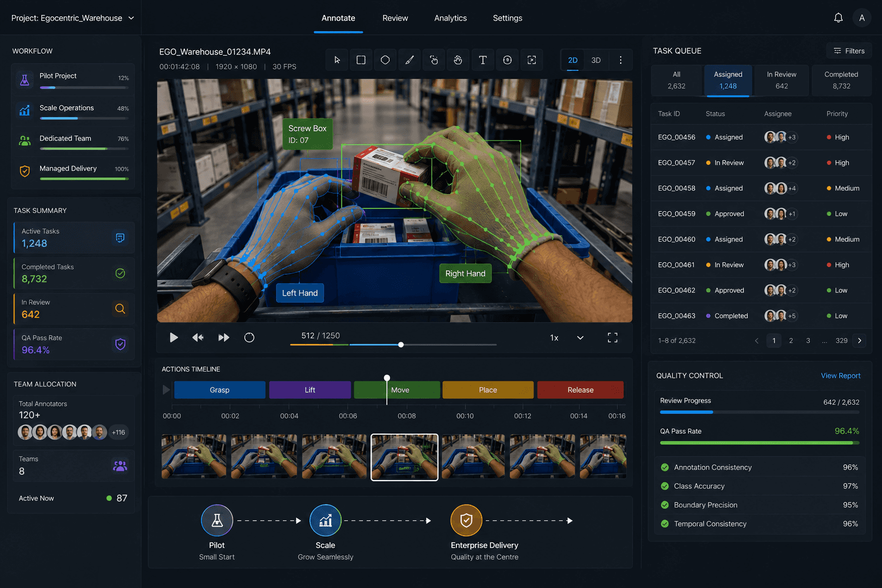Viewport: 882px width, 588px height.
Task: Select the Grasp action segment
Action: 219,390
